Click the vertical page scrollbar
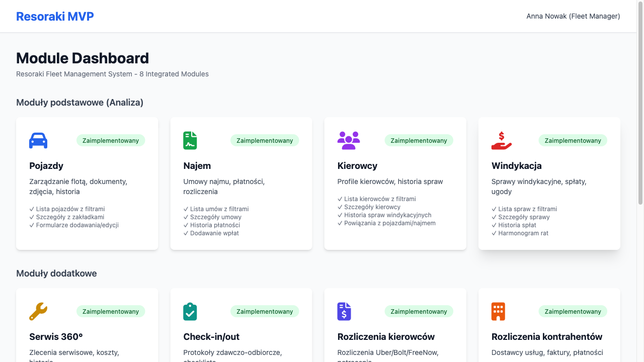644x362 pixels. point(640,101)
